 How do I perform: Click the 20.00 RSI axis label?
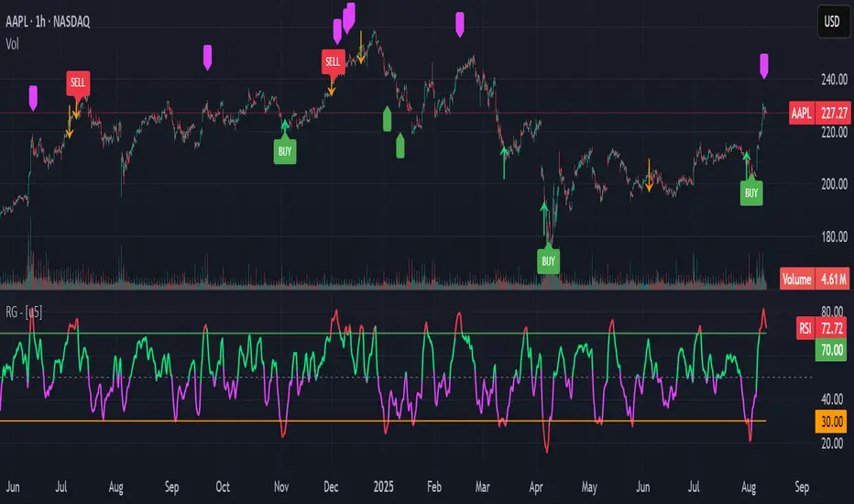tap(832, 443)
